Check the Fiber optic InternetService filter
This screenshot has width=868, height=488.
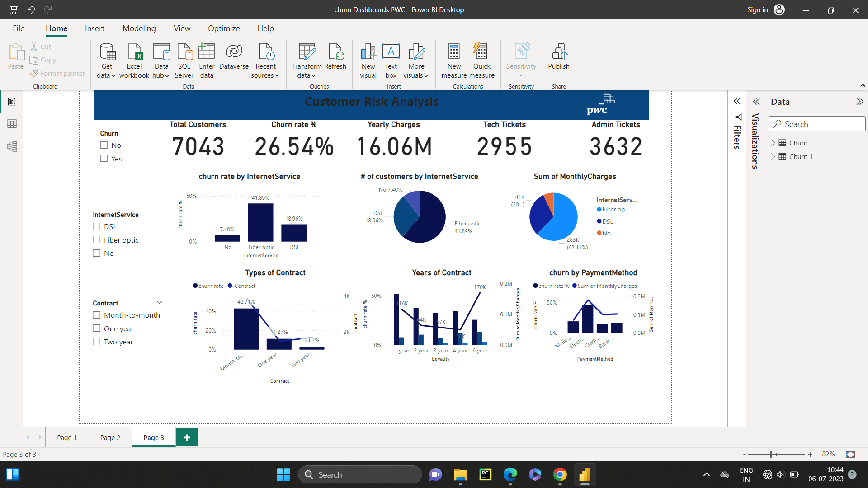tap(96, 239)
